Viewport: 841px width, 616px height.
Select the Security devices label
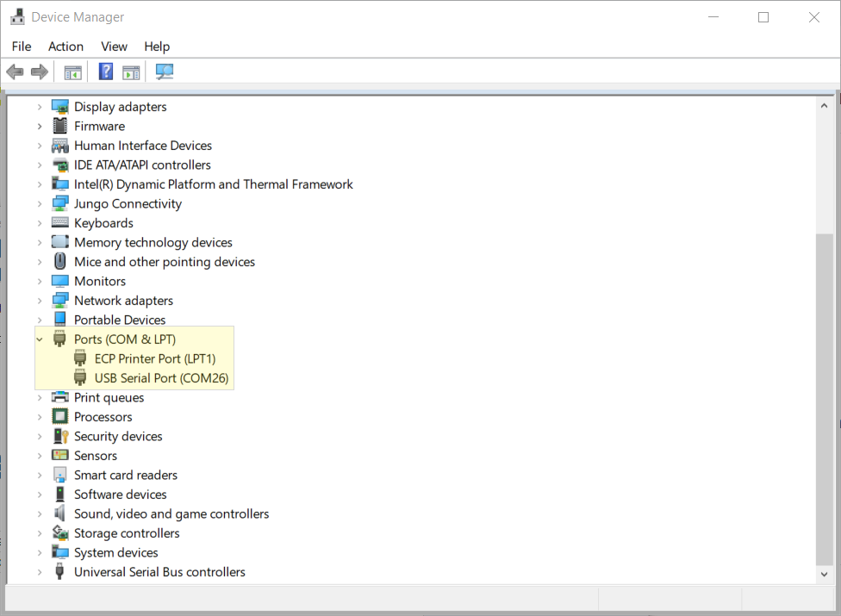tap(118, 437)
